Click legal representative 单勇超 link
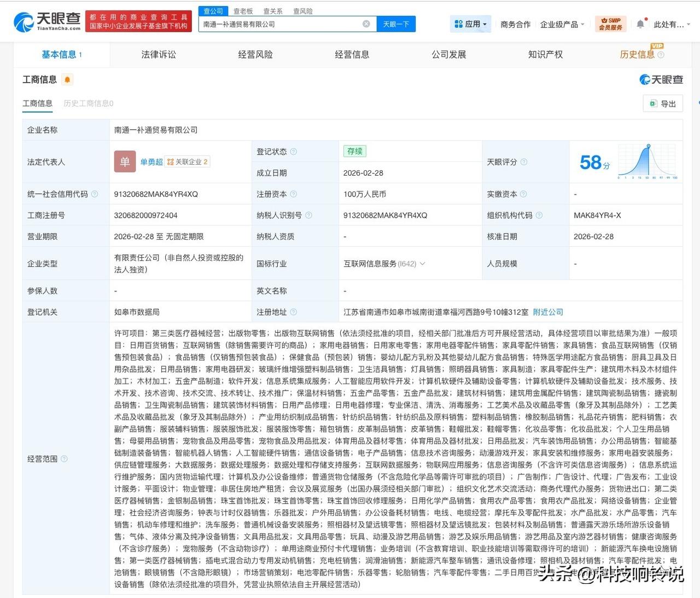Viewport: 700px width, 598px height. 150,161
